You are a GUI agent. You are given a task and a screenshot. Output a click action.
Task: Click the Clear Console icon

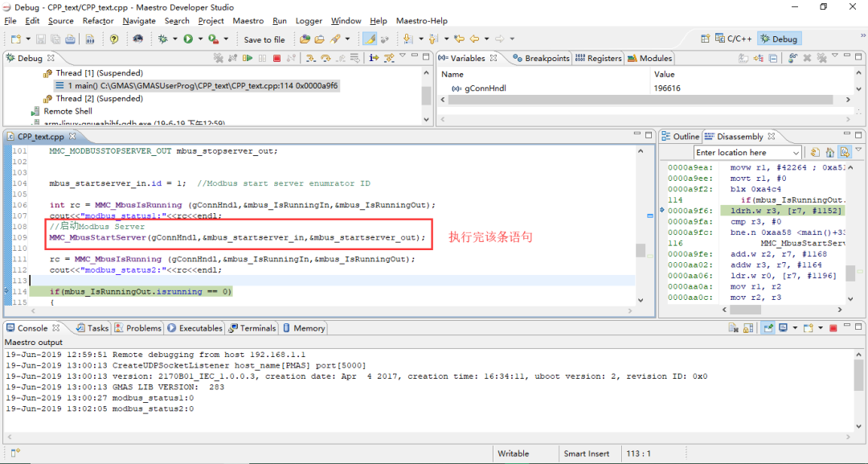[x=734, y=328]
